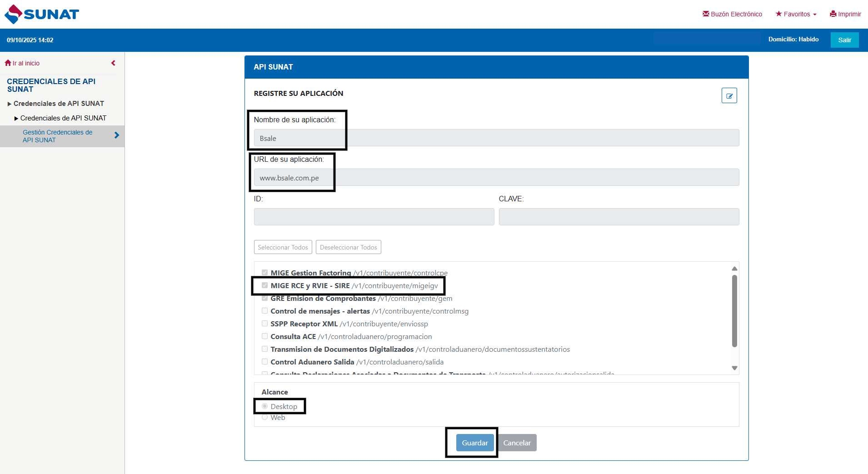Select the Desktop radio option
The image size is (868, 474).
click(x=264, y=406)
